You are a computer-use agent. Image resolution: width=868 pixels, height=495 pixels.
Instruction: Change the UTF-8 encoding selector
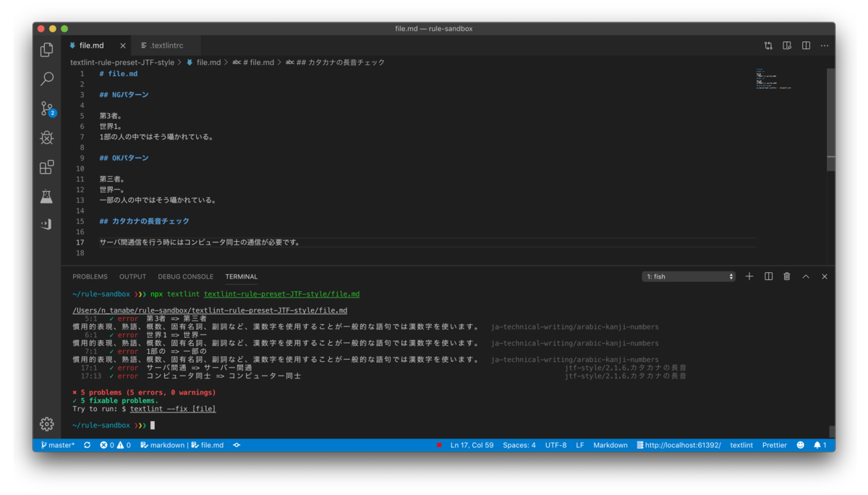556,445
